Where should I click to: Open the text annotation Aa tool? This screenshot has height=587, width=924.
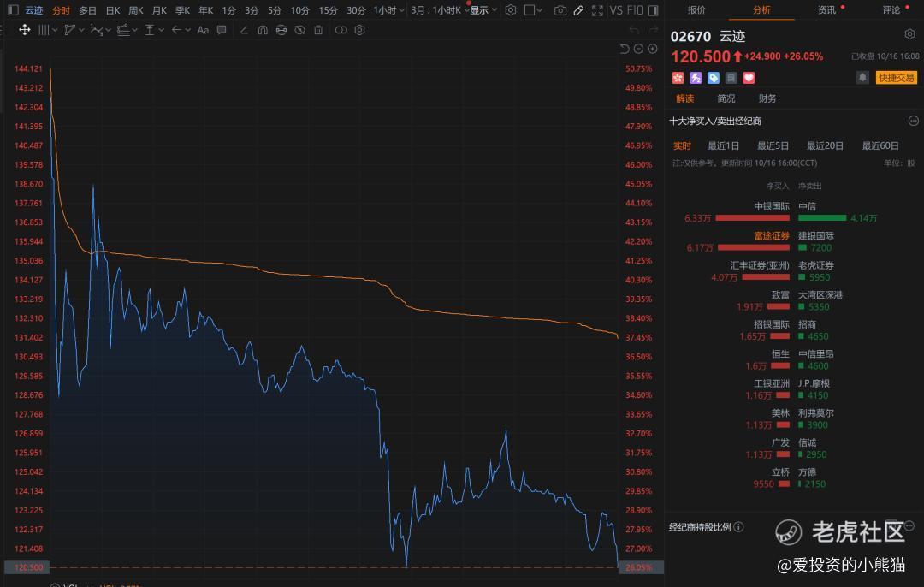tap(203, 30)
